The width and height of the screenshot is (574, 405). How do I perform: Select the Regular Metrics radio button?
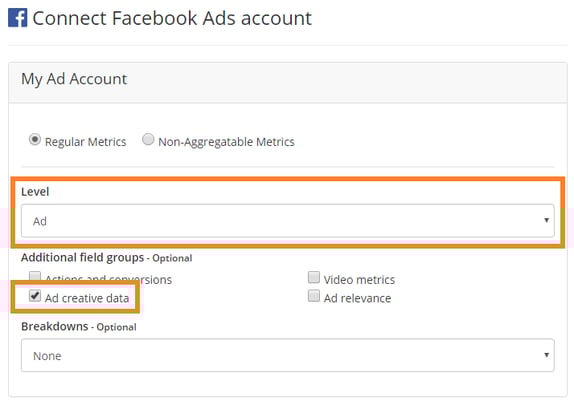pyautogui.click(x=35, y=140)
